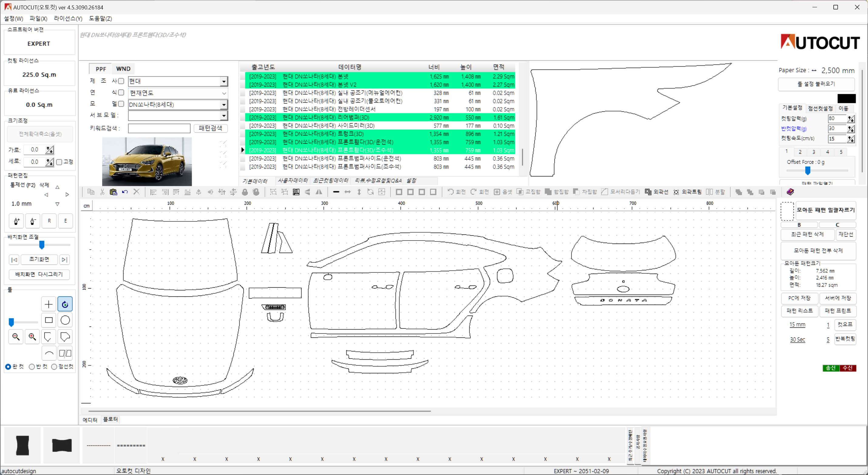
Task: Click the first pentagon shape tool
Action: pyautogui.click(x=49, y=337)
